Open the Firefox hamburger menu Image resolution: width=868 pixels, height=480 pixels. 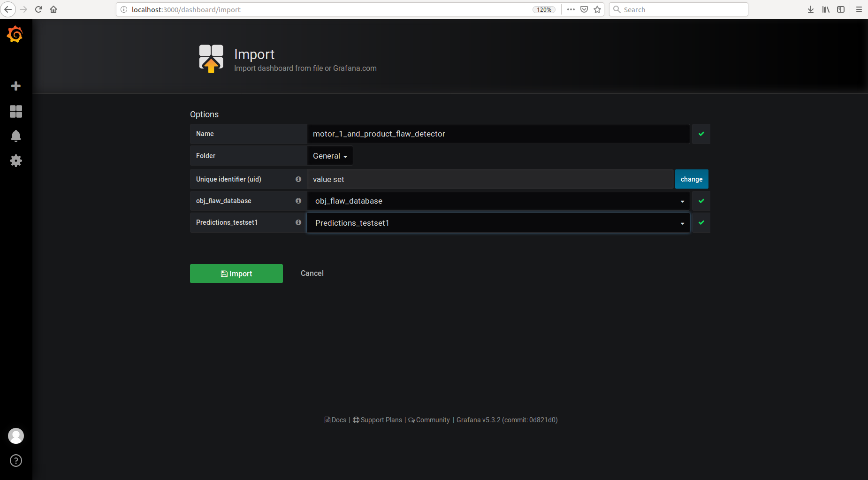pos(859,9)
